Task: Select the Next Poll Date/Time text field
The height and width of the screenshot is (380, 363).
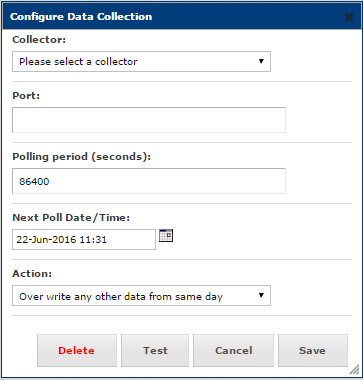Action: click(x=84, y=239)
